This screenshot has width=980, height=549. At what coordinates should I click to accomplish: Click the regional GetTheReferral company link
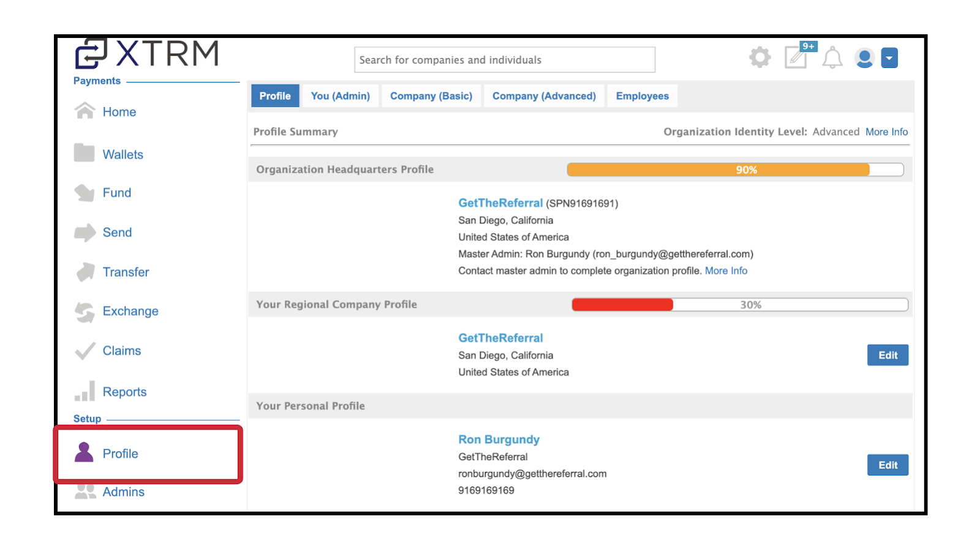500,338
